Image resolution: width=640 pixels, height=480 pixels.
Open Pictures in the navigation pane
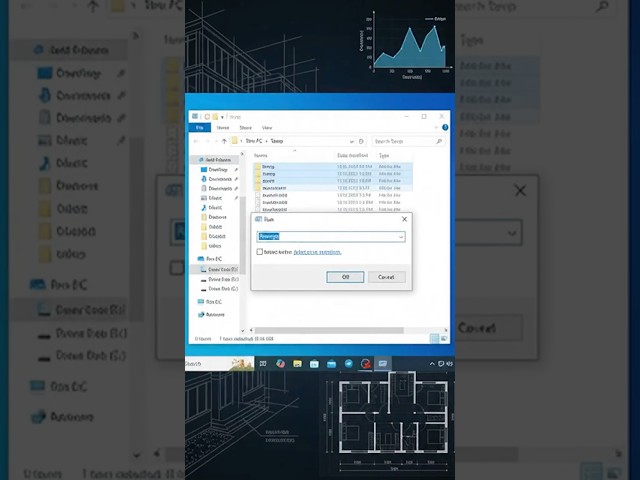pyautogui.click(x=211, y=198)
